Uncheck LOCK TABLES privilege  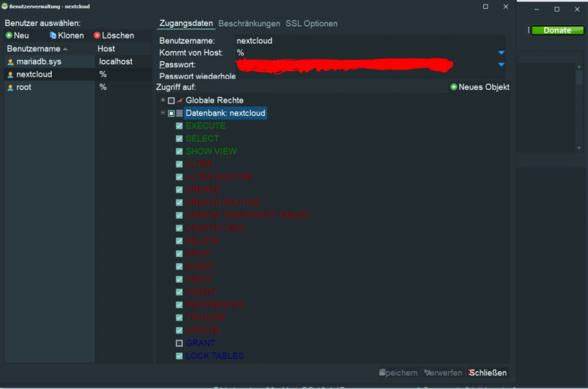click(179, 356)
